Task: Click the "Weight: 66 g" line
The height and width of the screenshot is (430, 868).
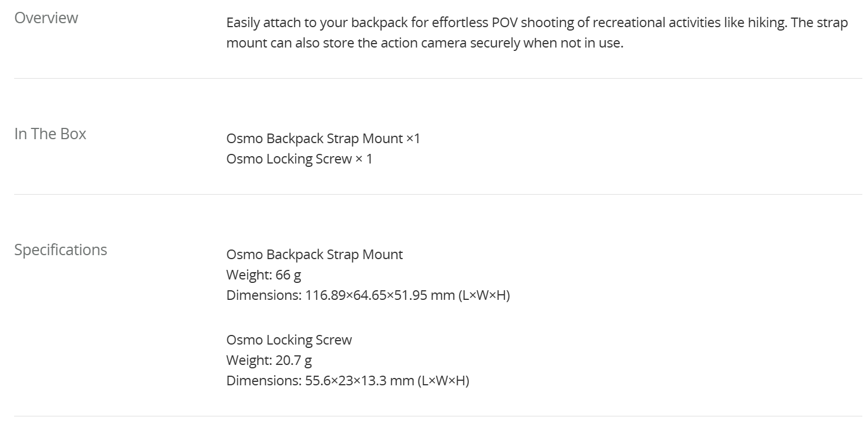Action: click(264, 275)
